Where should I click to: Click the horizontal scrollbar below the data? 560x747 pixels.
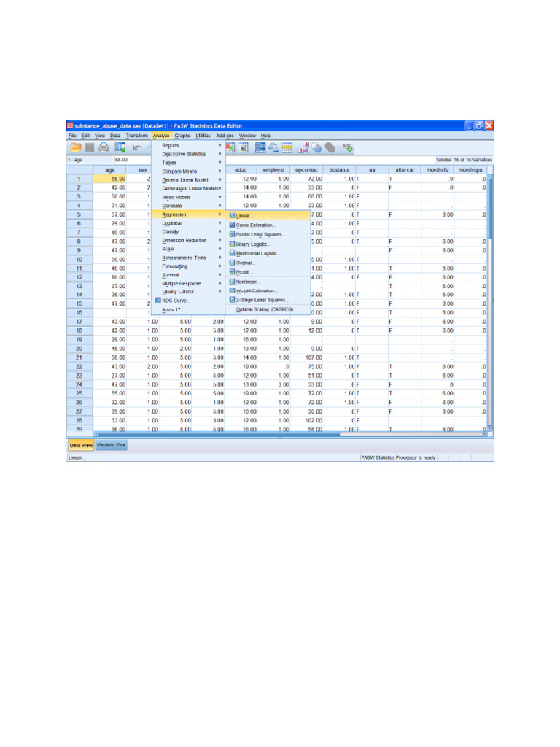pyautogui.click(x=290, y=434)
